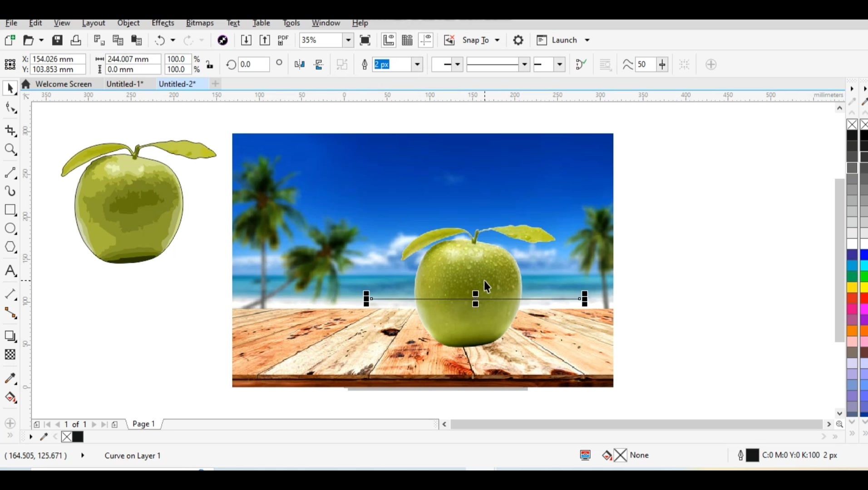Expand the Undo history dropdown
The image size is (868, 490).
(x=173, y=40)
